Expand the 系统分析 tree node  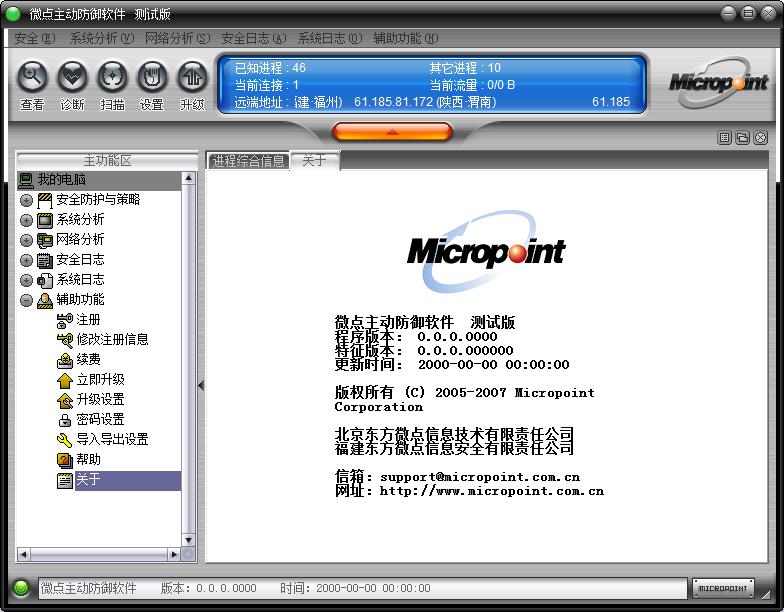tap(26, 220)
